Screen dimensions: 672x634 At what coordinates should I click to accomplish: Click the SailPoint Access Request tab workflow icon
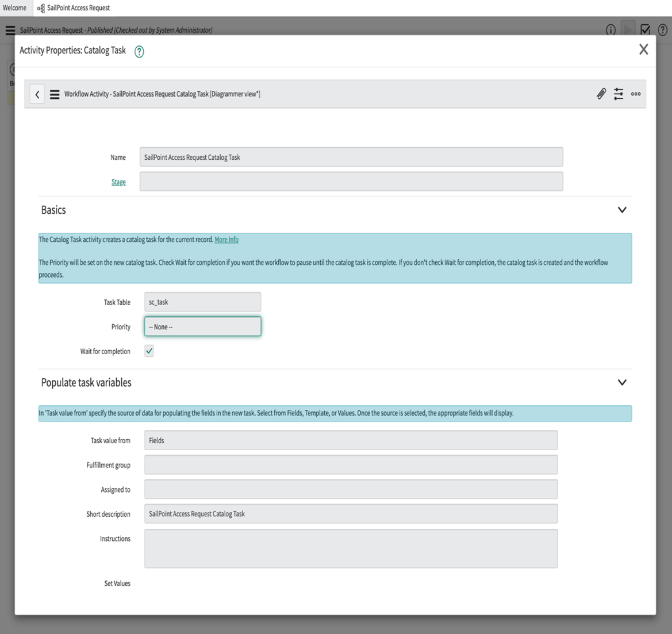[x=41, y=8]
